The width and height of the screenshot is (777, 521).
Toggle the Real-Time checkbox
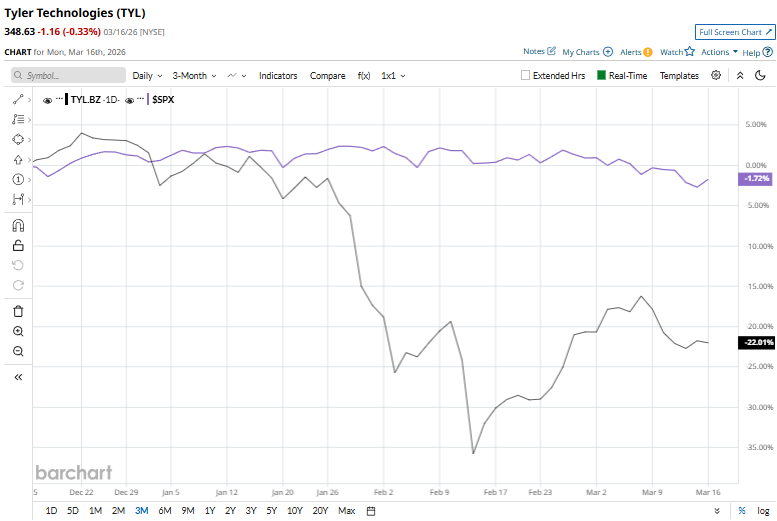(602, 75)
